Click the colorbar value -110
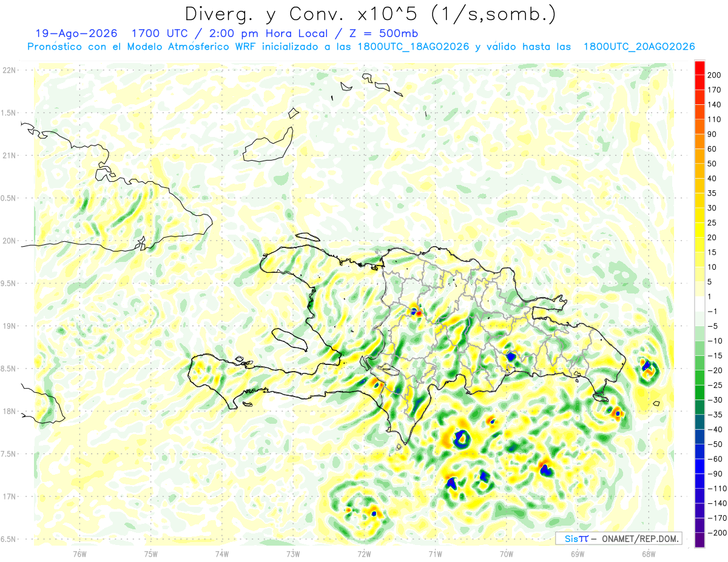 point(718,489)
